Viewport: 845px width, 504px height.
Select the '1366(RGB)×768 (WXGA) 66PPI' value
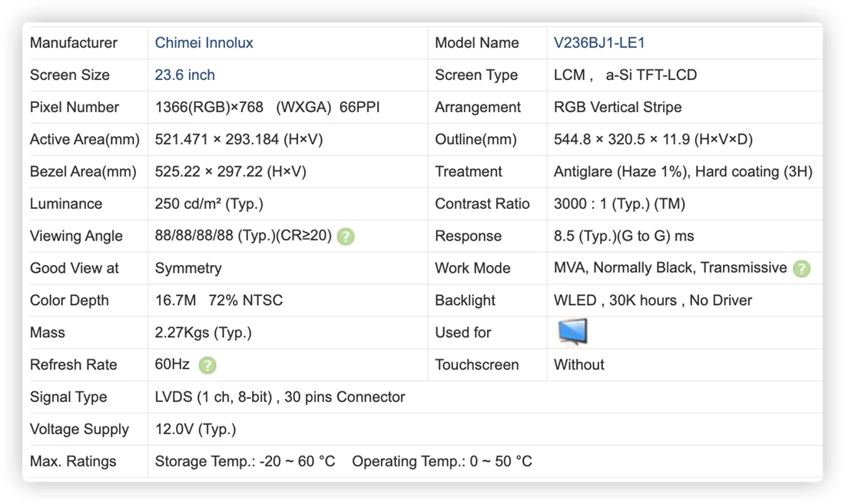click(267, 108)
